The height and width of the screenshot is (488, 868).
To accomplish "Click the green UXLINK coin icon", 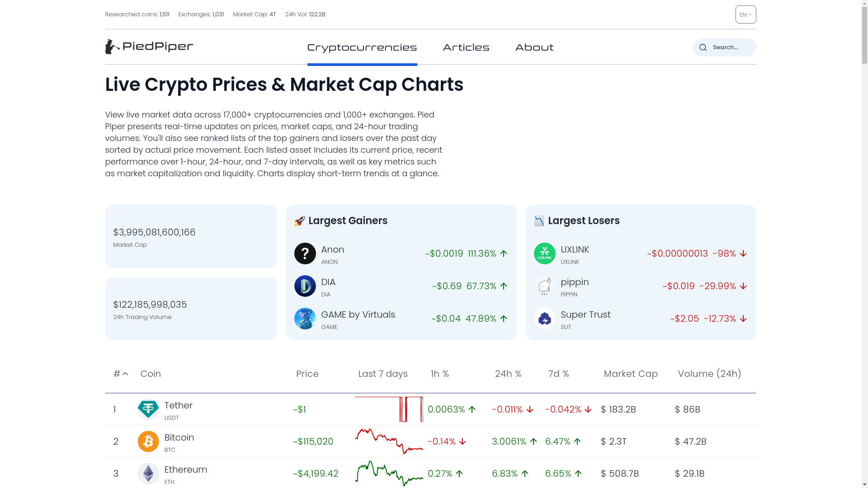I will point(545,253).
